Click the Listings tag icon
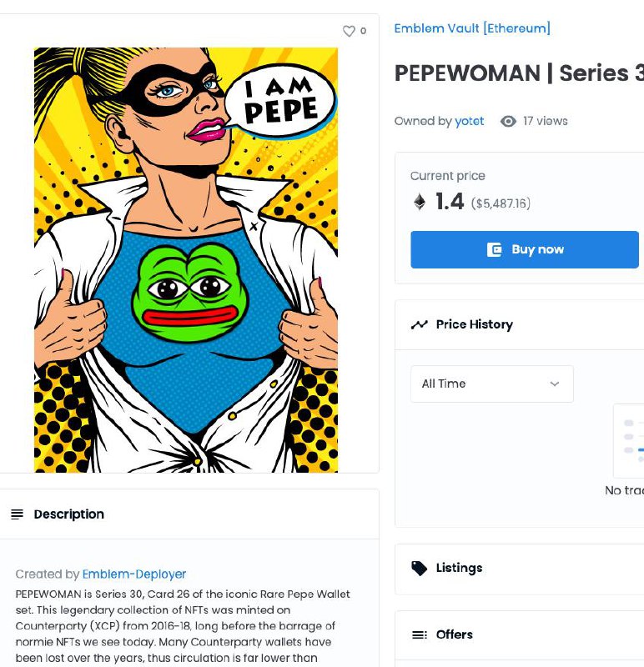The height and width of the screenshot is (667, 644). click(x=419, y=569)
